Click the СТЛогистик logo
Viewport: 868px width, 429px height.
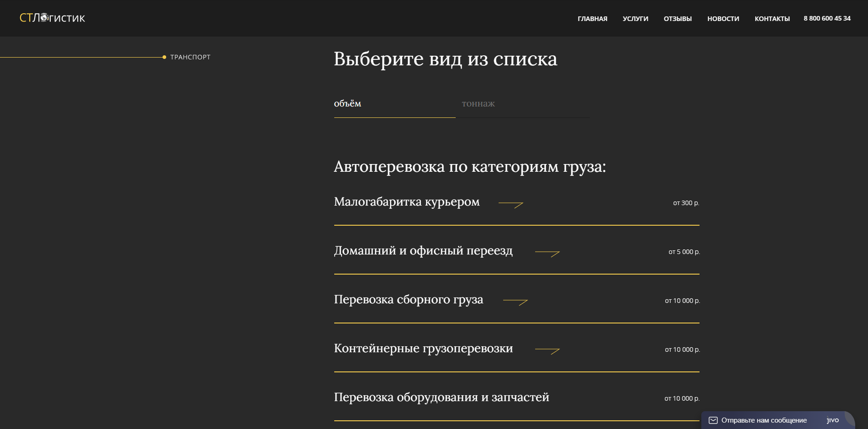52,18
